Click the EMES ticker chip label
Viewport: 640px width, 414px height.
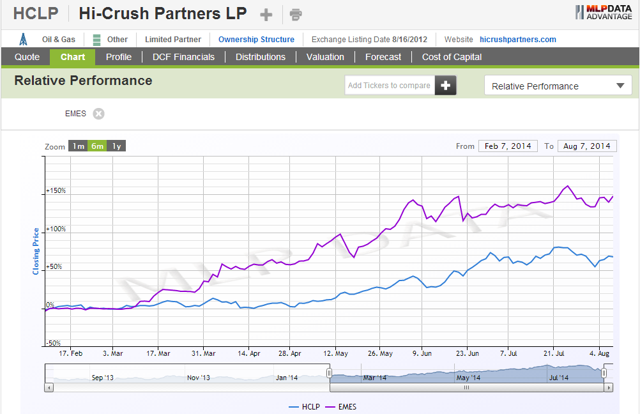pos(76,114)
